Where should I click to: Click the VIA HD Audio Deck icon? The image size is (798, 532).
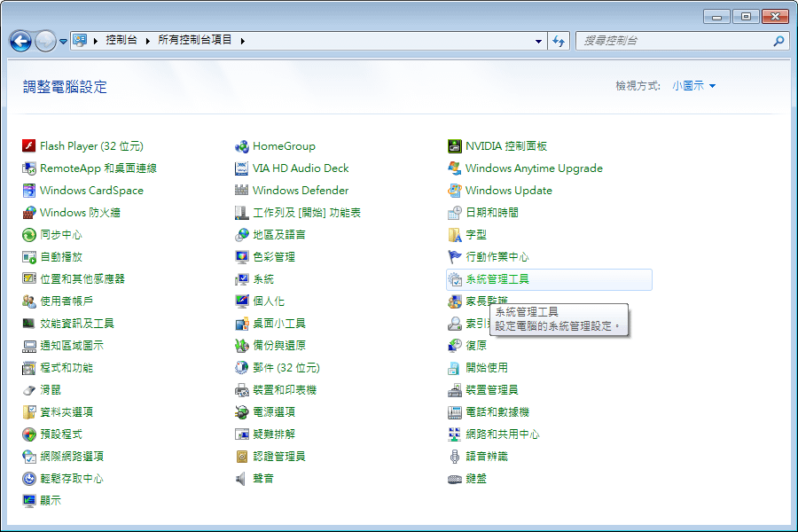point(242,168)
